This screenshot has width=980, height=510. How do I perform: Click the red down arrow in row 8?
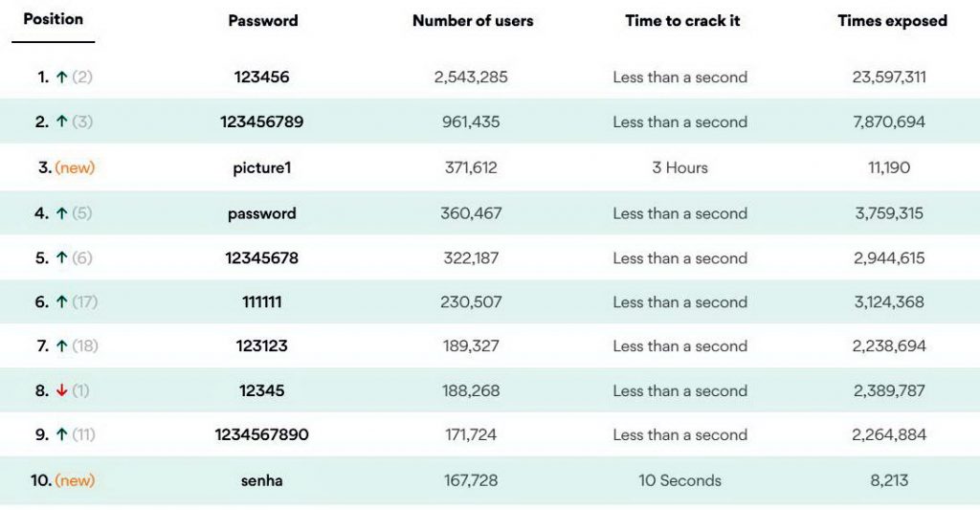pos(61,390)
